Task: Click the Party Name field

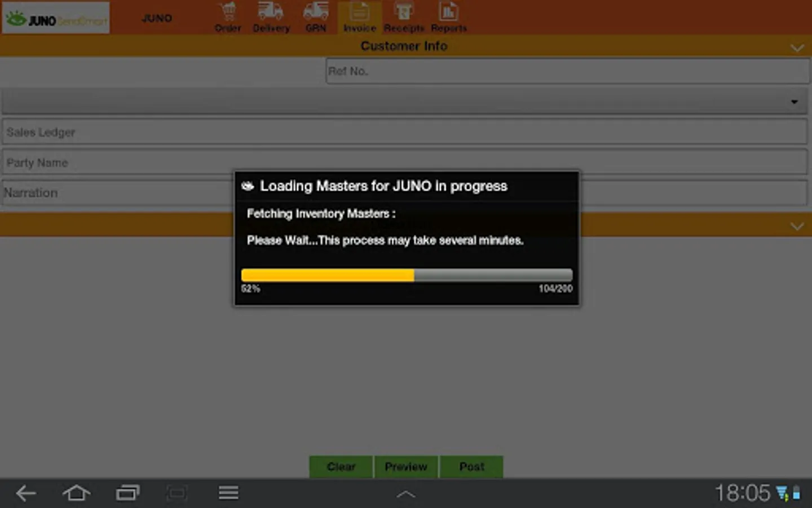Action: (x=404, y=163)
